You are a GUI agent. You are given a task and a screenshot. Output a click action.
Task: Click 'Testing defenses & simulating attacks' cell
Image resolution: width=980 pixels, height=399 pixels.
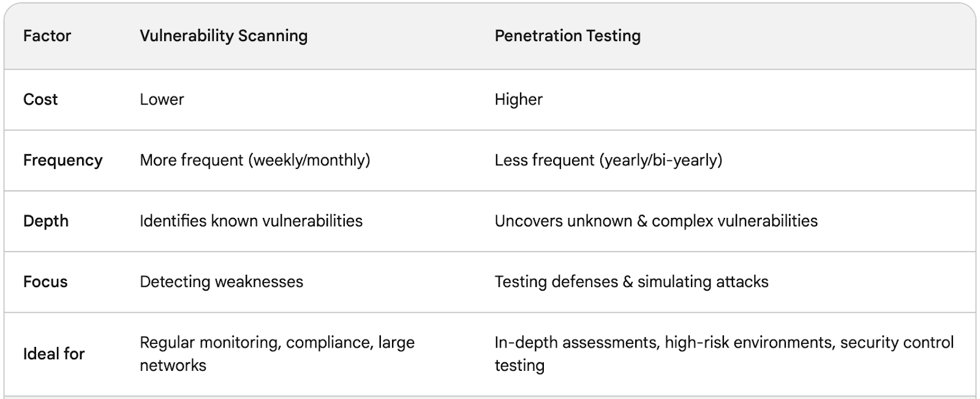[631, 282]
